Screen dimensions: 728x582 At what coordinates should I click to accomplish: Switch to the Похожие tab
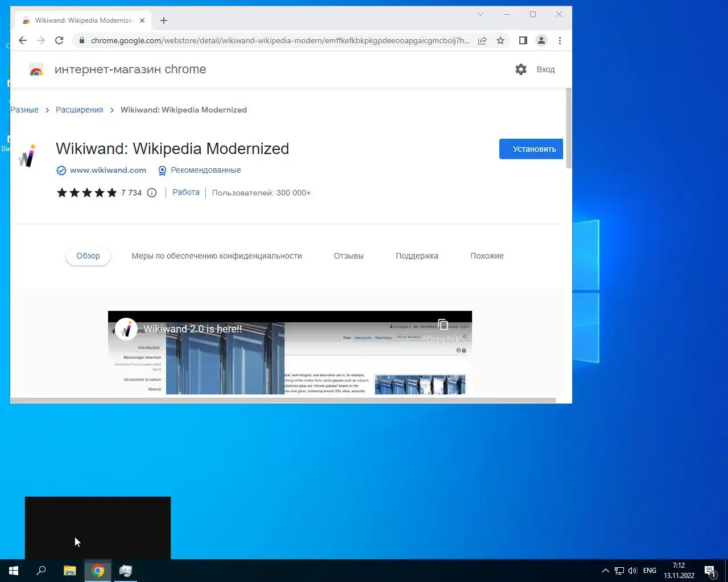point(487,256)
